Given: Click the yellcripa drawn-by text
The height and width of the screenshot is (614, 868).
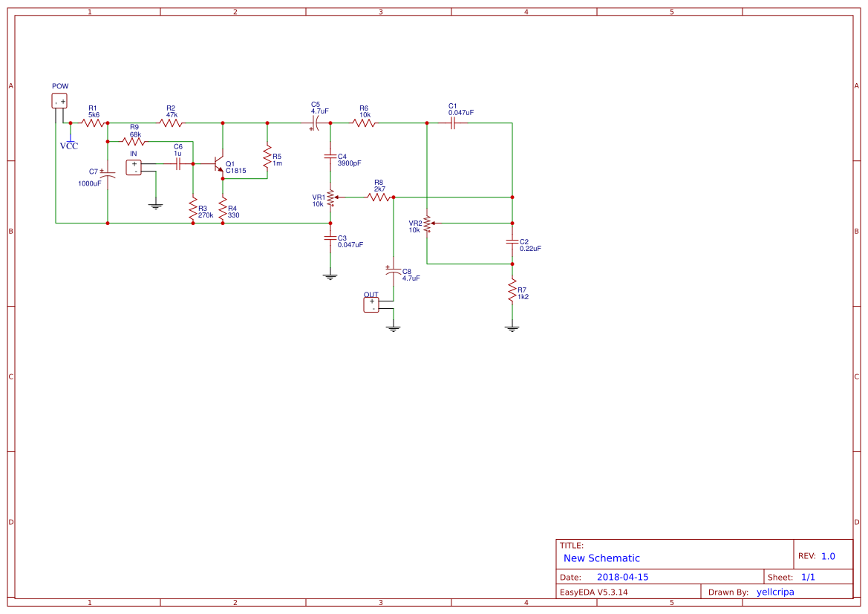Looking at the screenshot, I should coord(775,591).
